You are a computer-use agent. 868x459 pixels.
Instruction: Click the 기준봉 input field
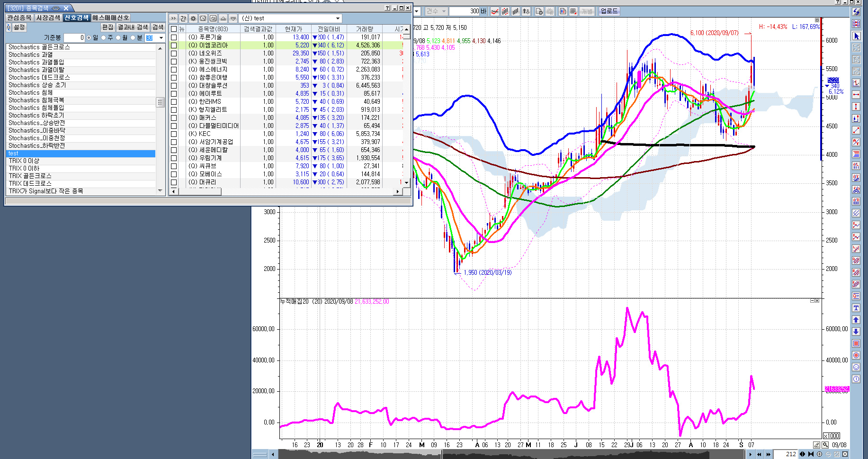click(74, 38)
